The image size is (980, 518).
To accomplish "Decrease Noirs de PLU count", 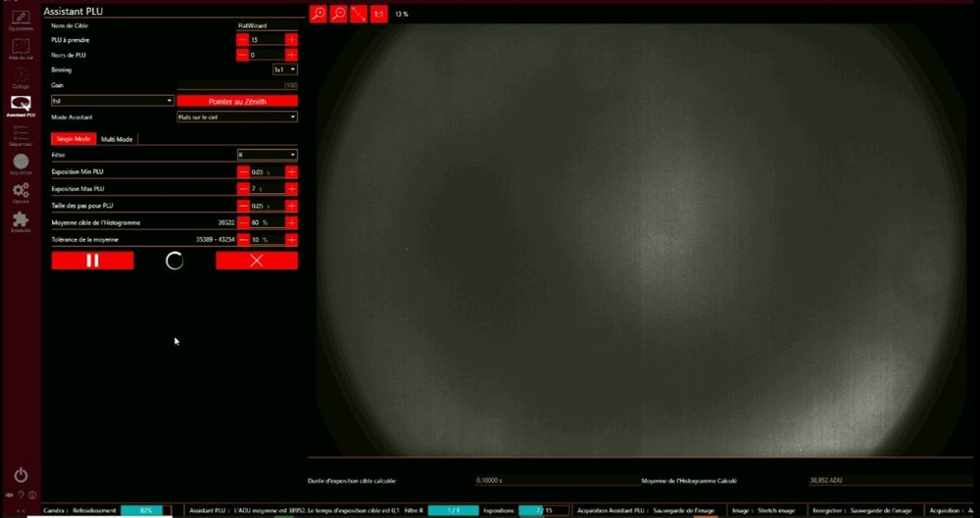I will [x=243, y=55].
